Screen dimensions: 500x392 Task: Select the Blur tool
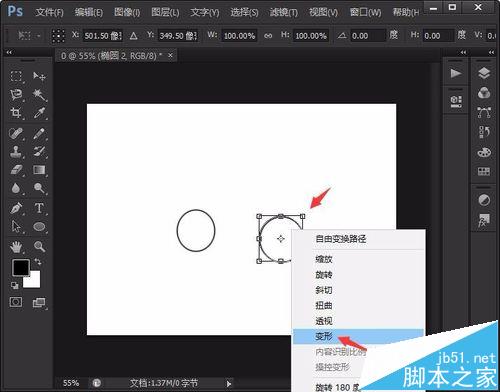pos(16,188)
